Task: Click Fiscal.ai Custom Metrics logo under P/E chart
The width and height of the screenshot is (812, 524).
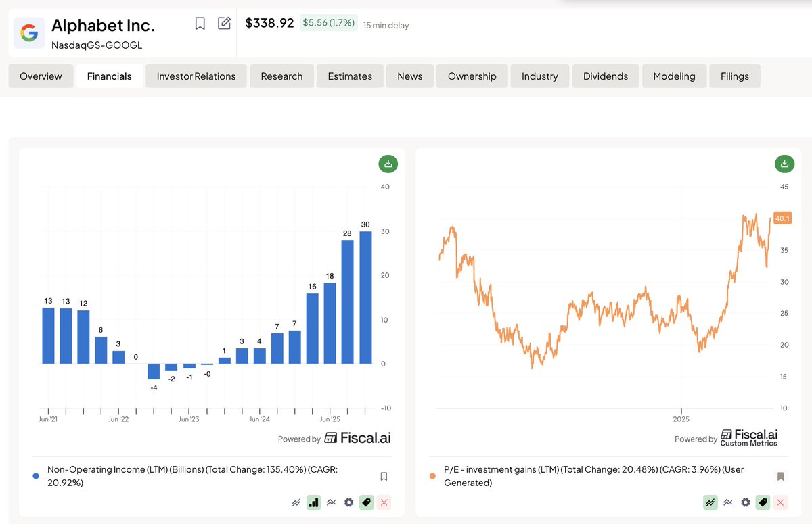Action: pyautogui.click(x=749, y=437)
